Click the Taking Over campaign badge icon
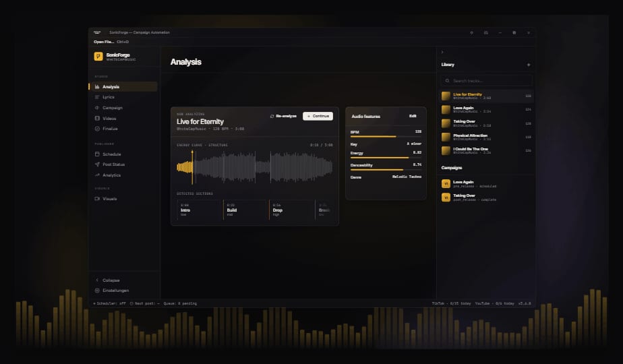623x364 pixels. pyautogui.click(x=446, y=197)
